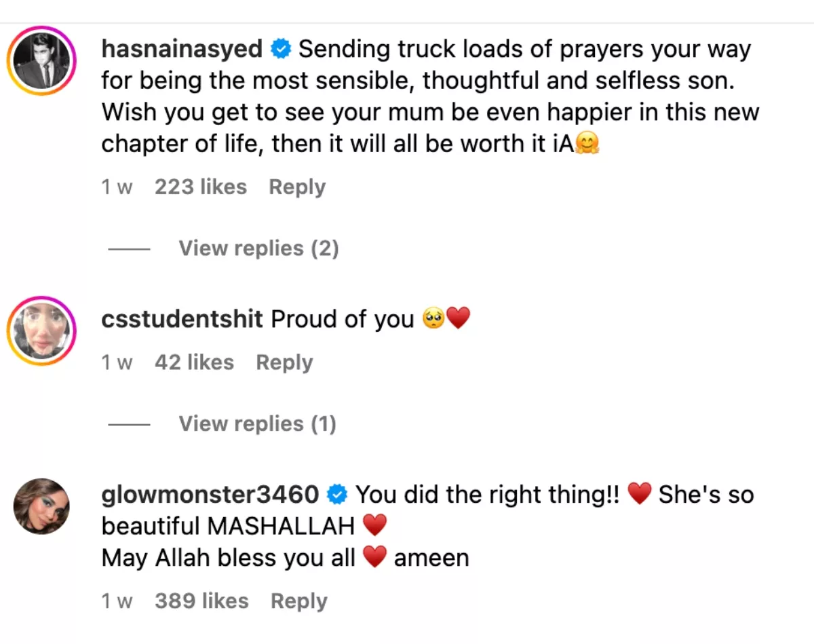Click the glowmonster3460 username
This screenshot has width=814, height=644.
[210, 495]
